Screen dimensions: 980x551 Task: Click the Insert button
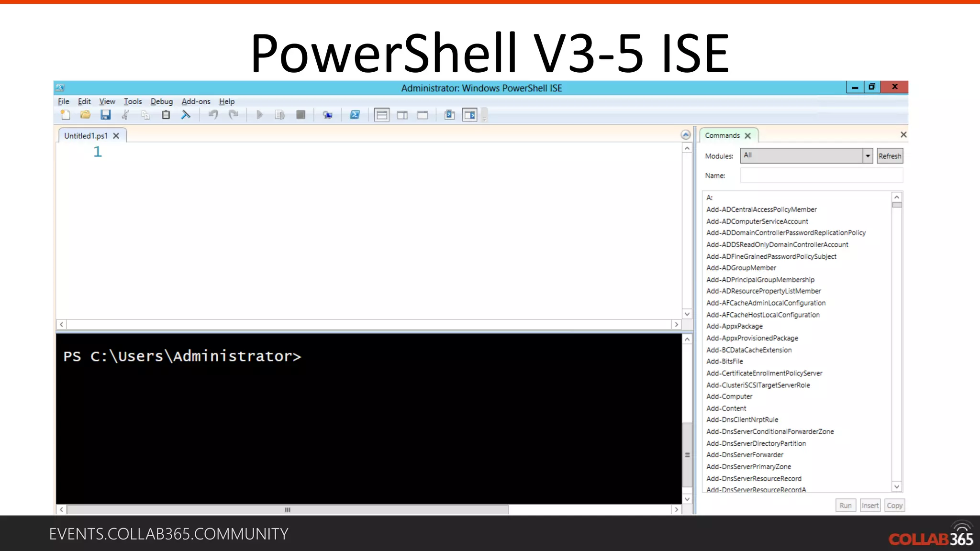[870, 506]
